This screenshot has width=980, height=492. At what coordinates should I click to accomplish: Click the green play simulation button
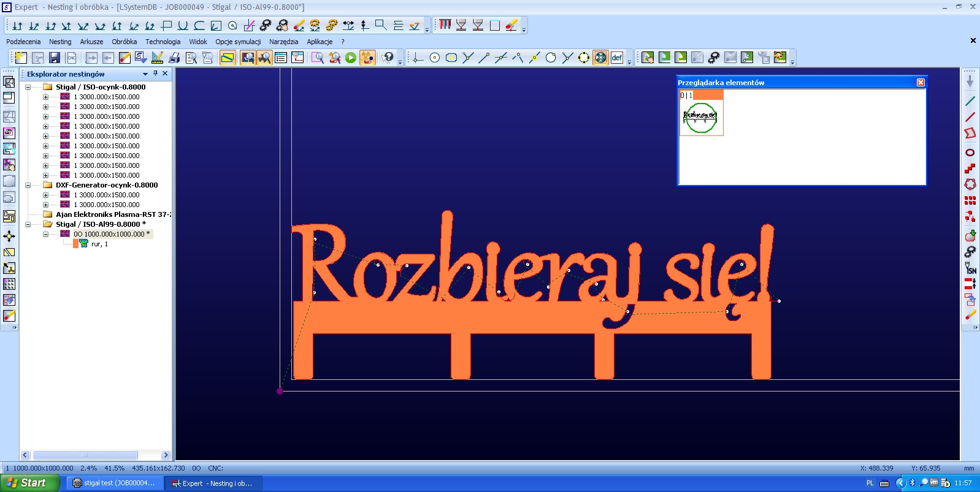coord(351,58)
